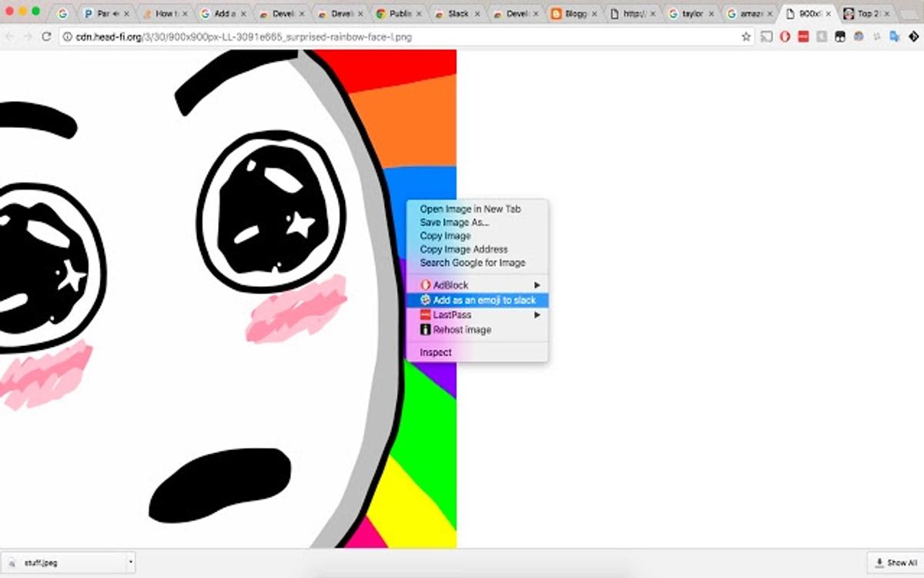Click the 'Show All' downloads button
924x578 pixels.
click(894, 563)
